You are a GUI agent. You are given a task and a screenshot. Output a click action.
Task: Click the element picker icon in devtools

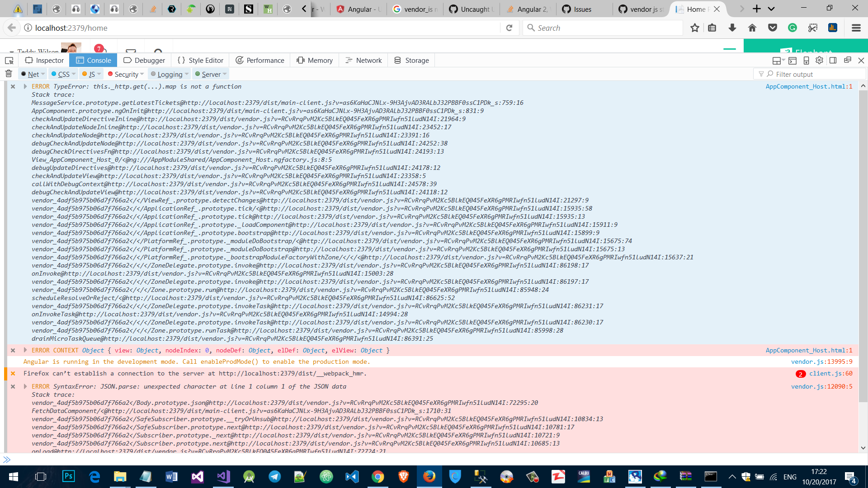click(9, 61)
